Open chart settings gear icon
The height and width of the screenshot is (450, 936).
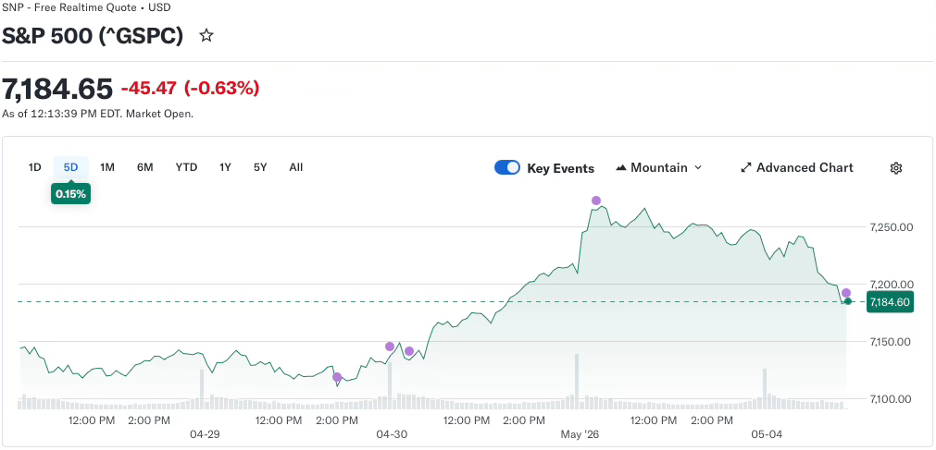tap(895, 168)
